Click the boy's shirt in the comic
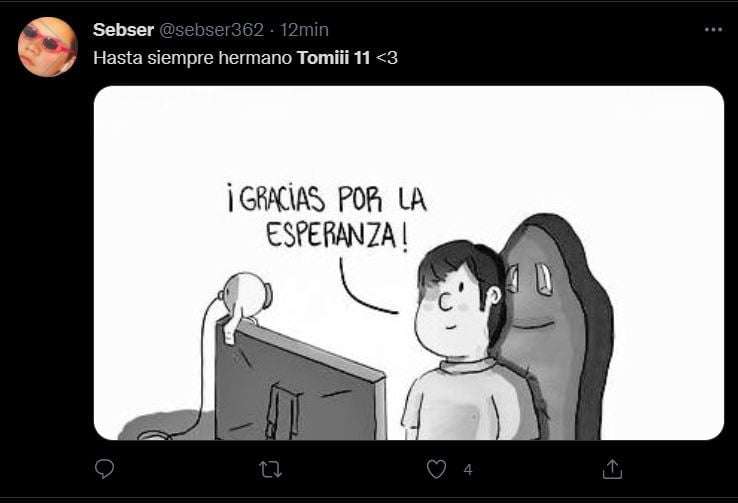This screenshot has width=738, height=503. (464, 400)
